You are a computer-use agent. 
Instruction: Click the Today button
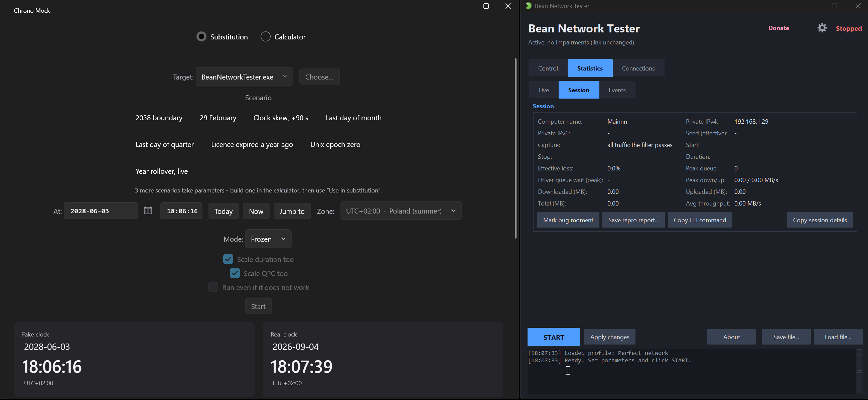pos(224,211)
